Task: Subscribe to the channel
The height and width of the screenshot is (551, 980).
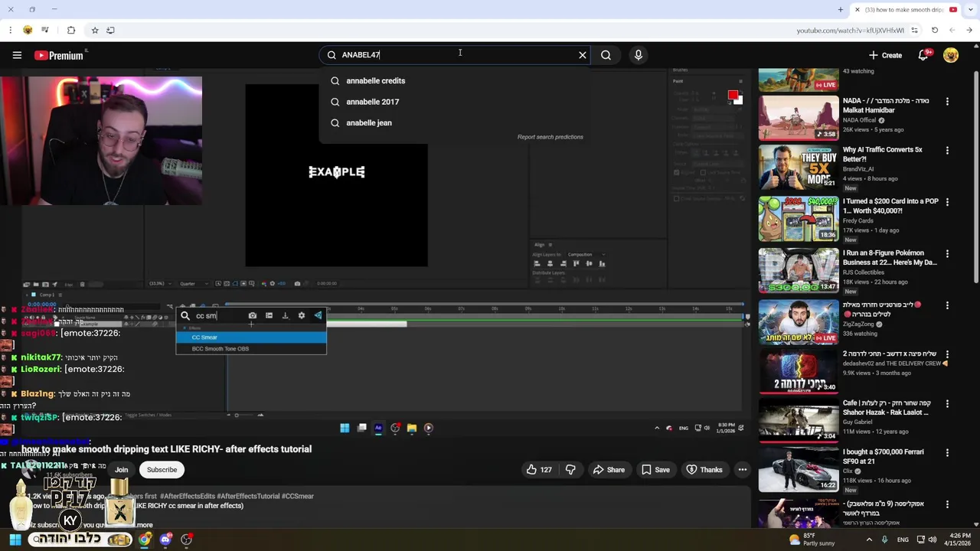Action: (162, 470)
